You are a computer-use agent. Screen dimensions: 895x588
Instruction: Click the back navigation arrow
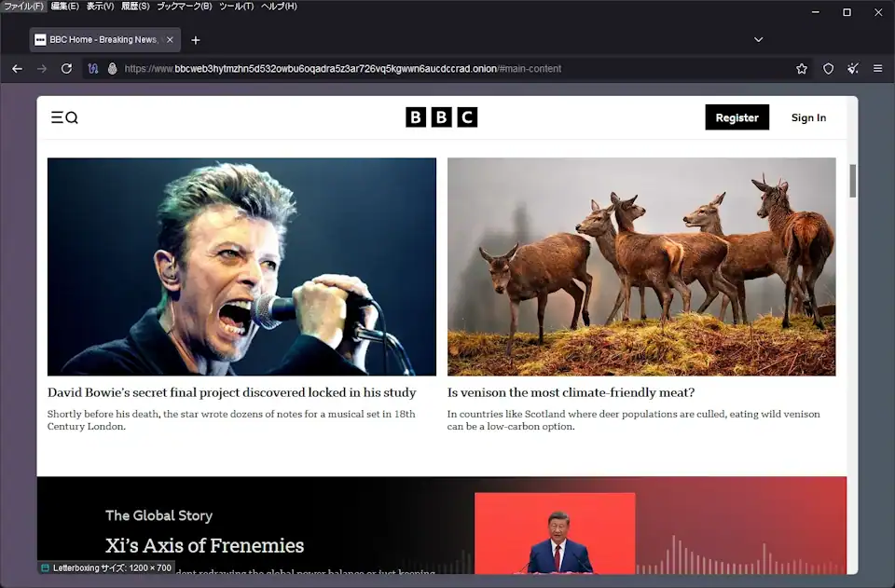pyautogui.click(x=17, y=68)
